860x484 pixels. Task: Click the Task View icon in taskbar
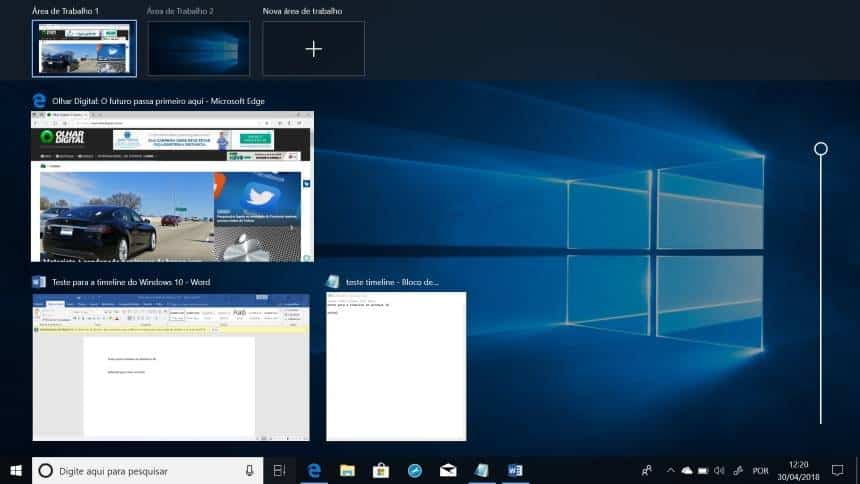click(x=279, y=470)
